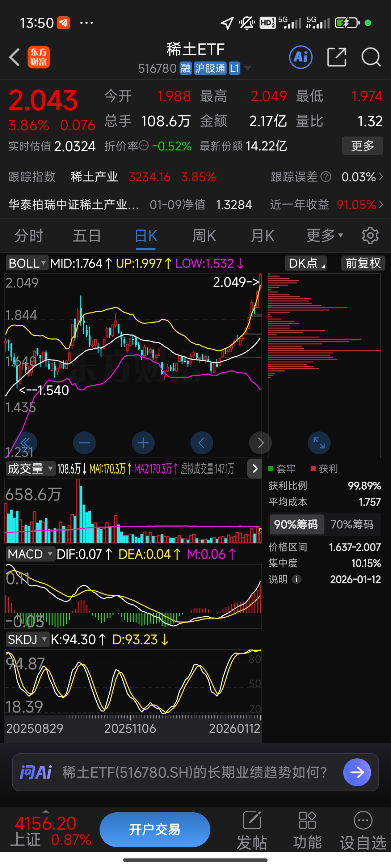Image resolution: width=391 pixels, height=868 pixels.
Task: Open the DK点 dropdown
Action: (306, 263)
